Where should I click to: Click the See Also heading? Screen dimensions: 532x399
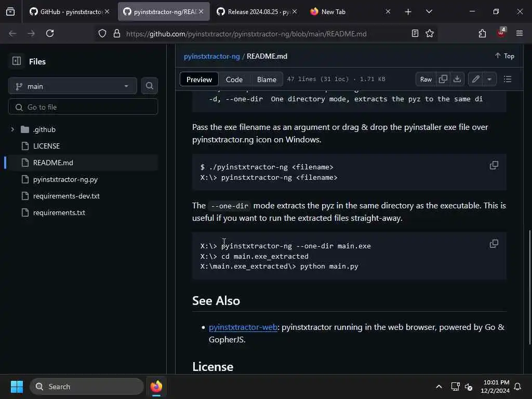pyautogui.click(x=216, y=301)
